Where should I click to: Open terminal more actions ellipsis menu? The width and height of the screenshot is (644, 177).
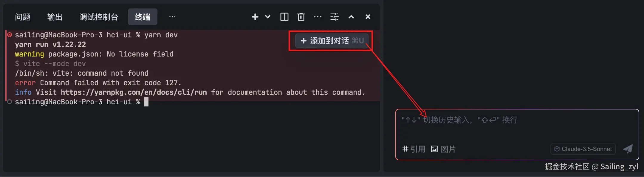point(318,17)
